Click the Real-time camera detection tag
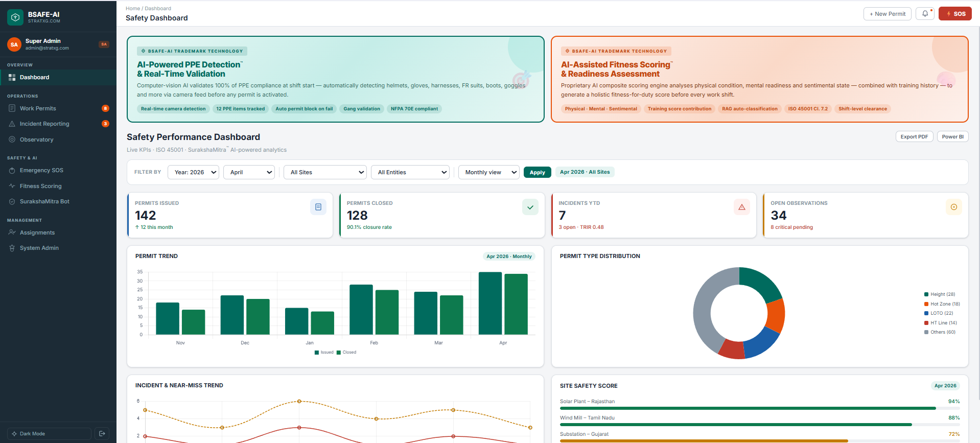 coord(173,109)
